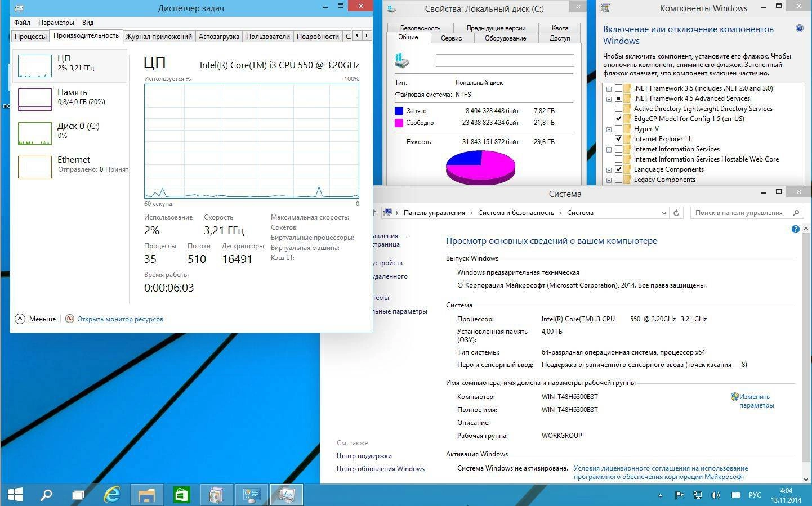Viewport: 812px width, 506px height.
Task: Expand the Hyper-V tree node
Action: click(609, 129)
